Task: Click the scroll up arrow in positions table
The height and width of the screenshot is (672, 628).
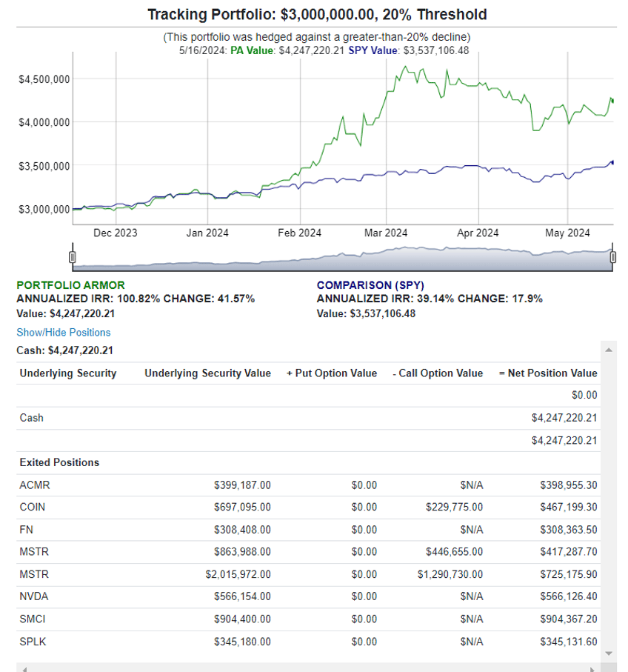Action: tap(609, 350)
